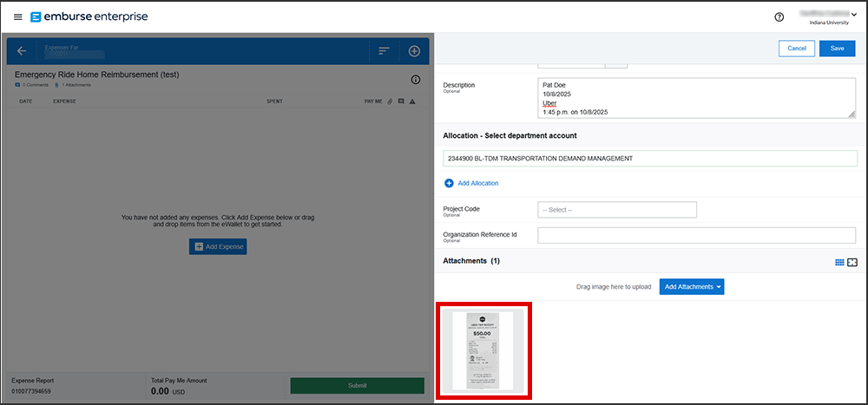Click the 1 Attachments indicator
Viewport: 868px width, 405px height.
click(x=75, y=86)
